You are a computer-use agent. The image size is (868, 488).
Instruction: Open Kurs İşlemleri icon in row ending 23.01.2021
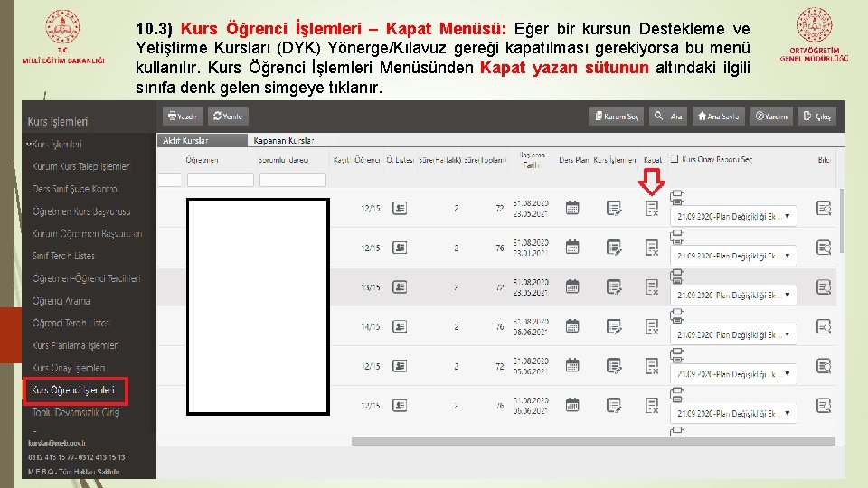pyautogui.click(x=614, y=248)
